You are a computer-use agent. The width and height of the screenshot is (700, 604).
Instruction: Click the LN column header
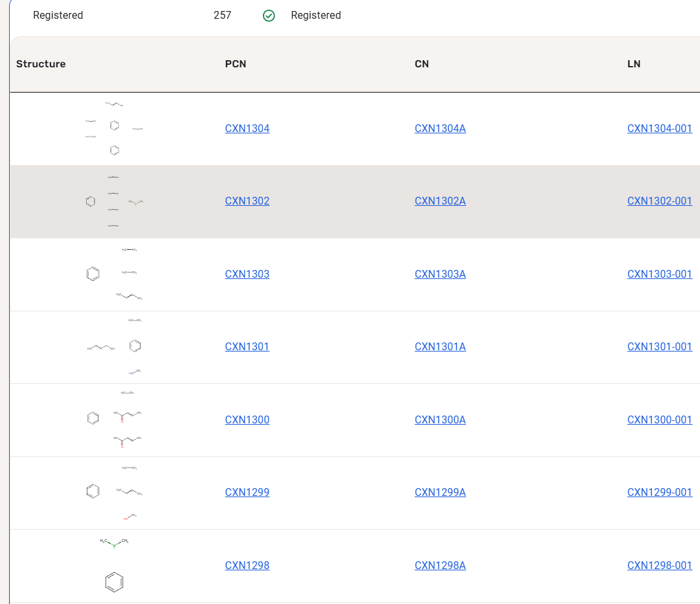click(x=634, y=64)
